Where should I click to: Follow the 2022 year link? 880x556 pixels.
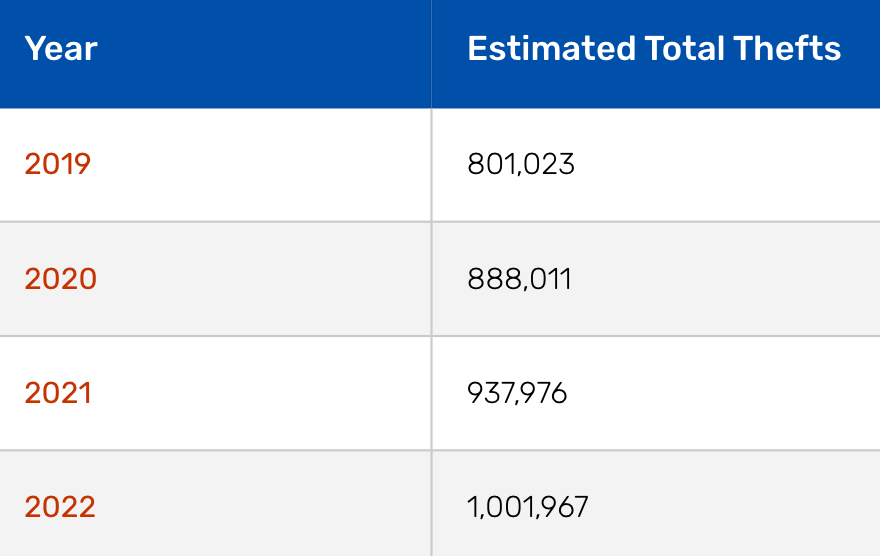(60, 507)
